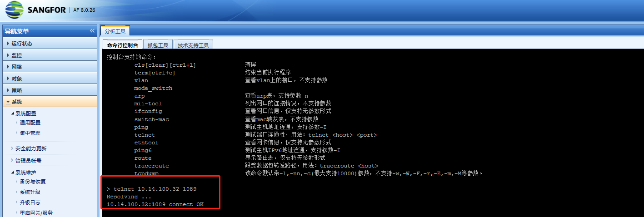Switch to the 技术支持工具 tab
644x217 pixels.
pyautogui.click(x=193, y=45)
